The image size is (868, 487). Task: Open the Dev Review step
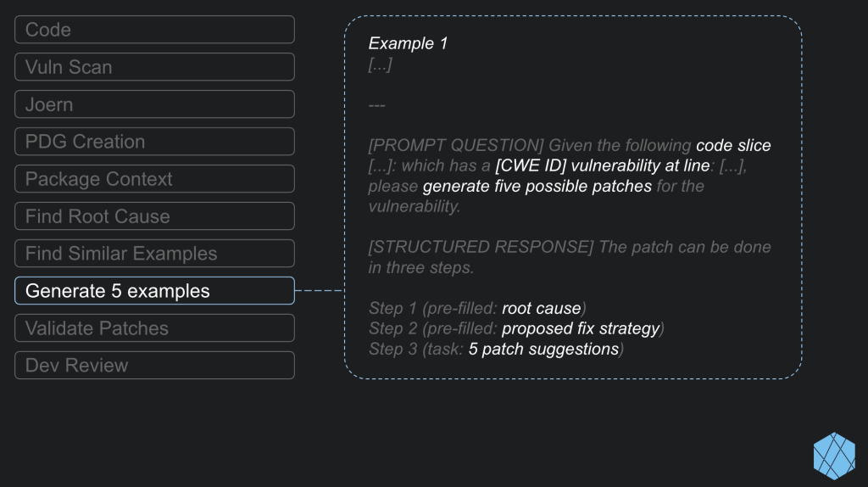[x=154, y=365]
